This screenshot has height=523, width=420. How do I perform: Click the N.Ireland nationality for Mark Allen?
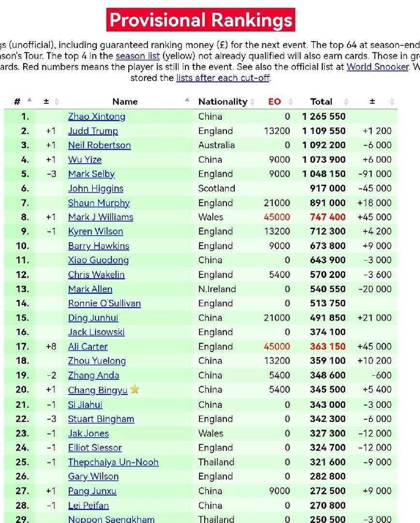tap(217, 289)
